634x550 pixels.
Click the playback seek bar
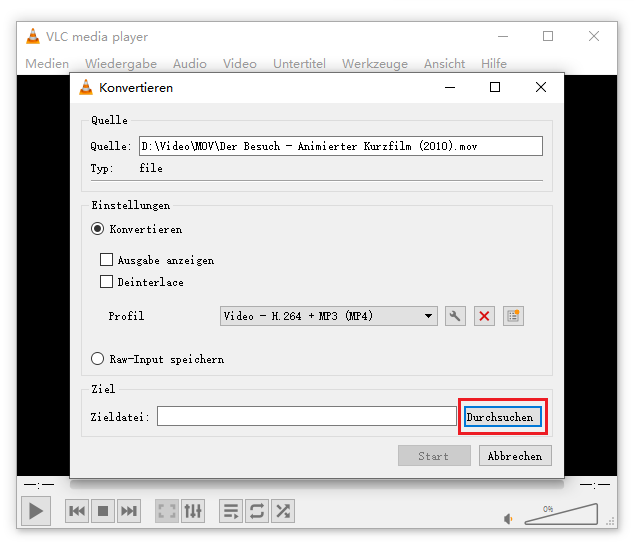[x=317, y=484]
